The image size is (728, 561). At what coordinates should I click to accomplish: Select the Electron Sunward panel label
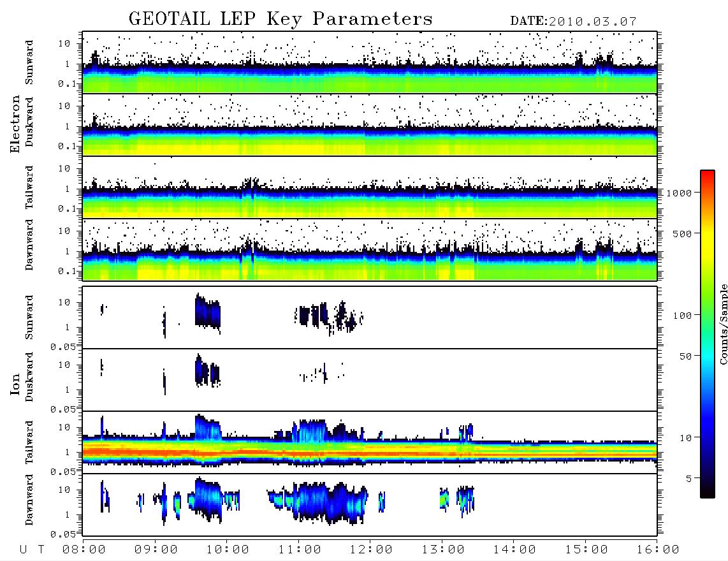click(x=29, y=62)
